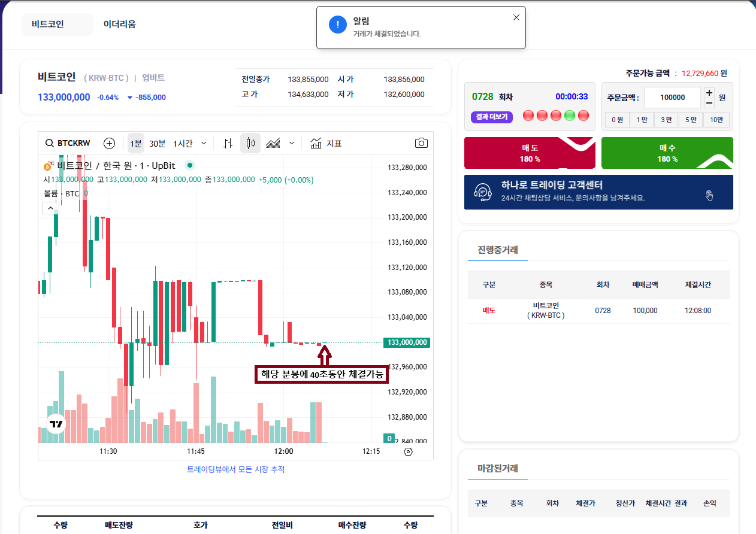Viewport: 756px width, 534px height.
Task: Click the hand pointer icon on banner
Action: (710, 195)
